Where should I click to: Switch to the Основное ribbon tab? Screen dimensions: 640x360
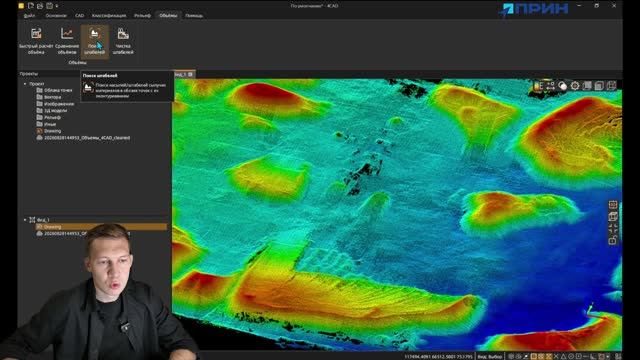tap(56, 16)
